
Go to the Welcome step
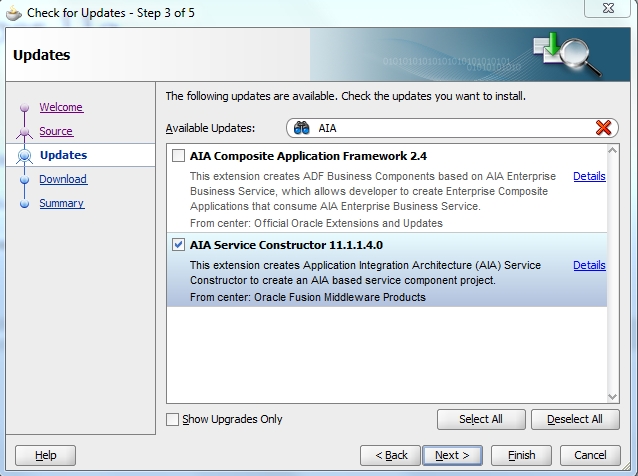(61, 107)
